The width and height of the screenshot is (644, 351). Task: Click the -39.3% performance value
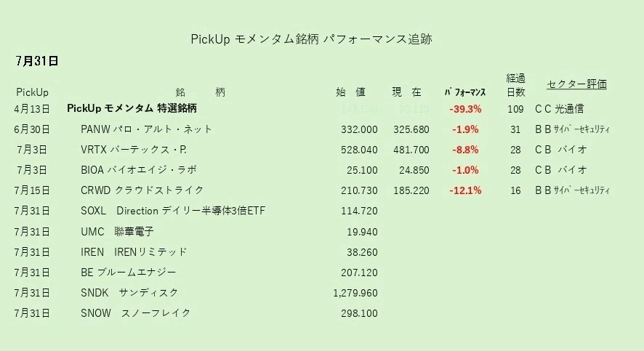[x=465, y=109]
